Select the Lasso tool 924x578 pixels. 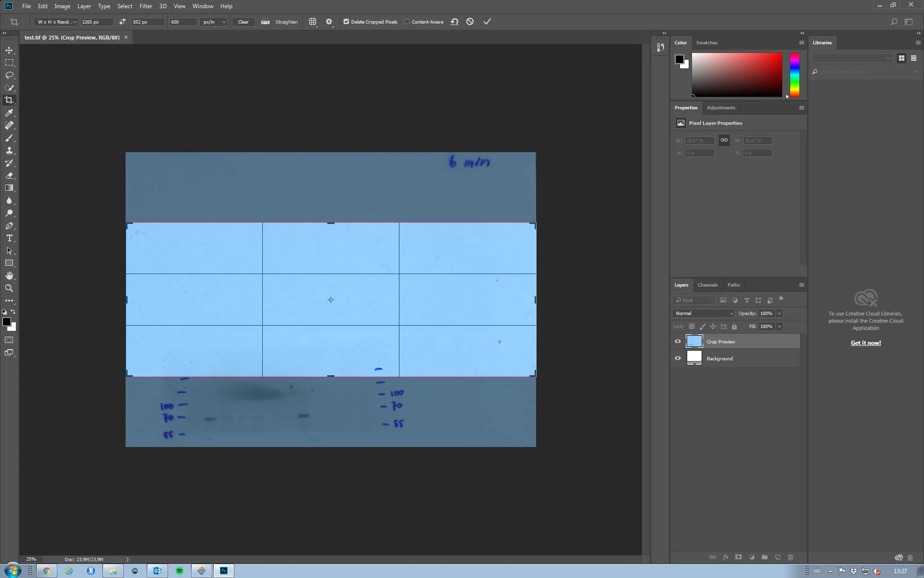(x=9, y=75)
